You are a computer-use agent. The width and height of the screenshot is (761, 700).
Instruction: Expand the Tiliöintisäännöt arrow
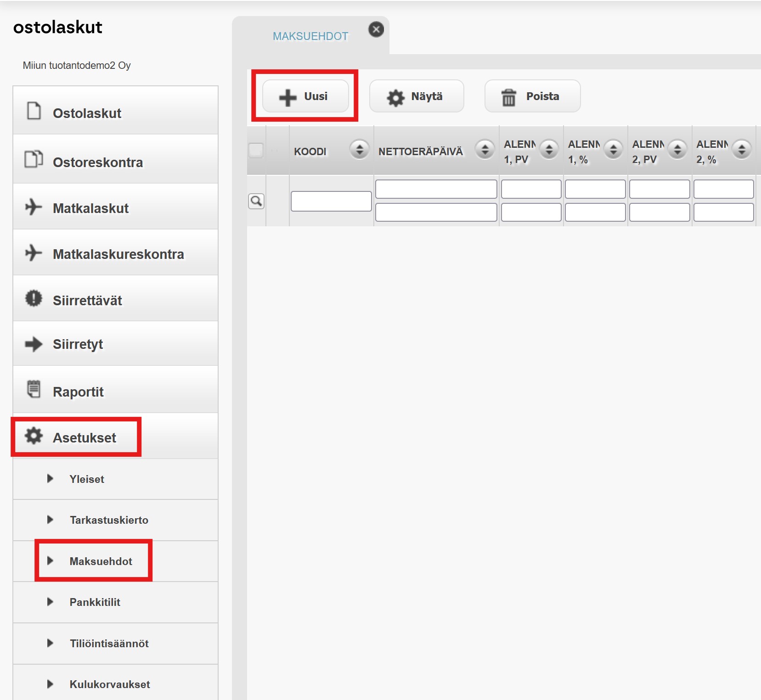[51, 643]
